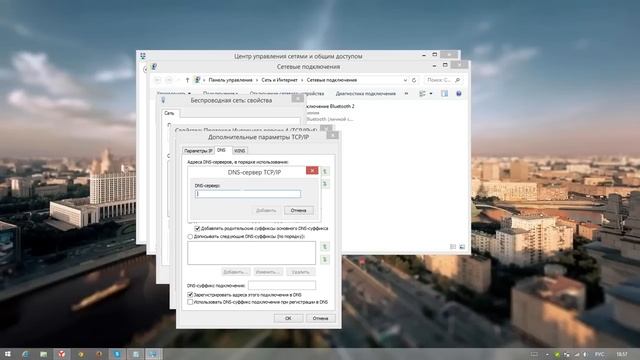Switch to details view icon at window bottom

pyautogui.click(x=453, y=247)
